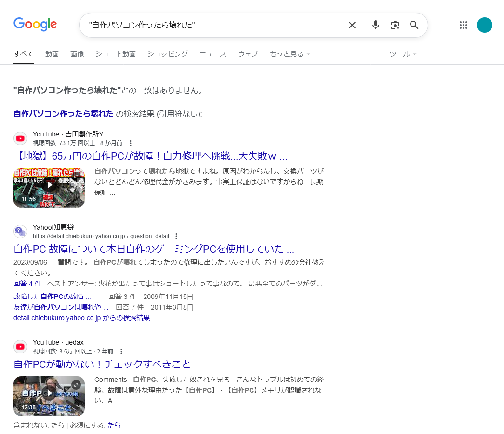504x434 pixels.
Task: Open three-dot menu for 吉田製作所Y result
Action: tap(130, 143)
